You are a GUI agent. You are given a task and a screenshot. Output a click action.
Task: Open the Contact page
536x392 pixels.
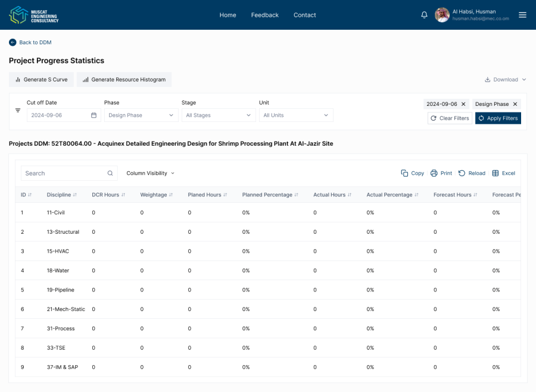click(304, 15)
